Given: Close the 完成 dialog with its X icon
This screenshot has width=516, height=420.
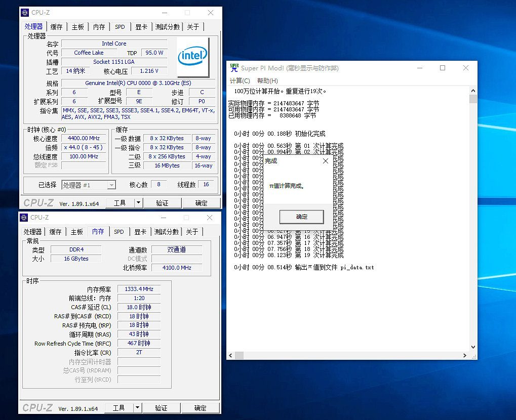Looking at the screenshot, I should [x=326, y=160].
